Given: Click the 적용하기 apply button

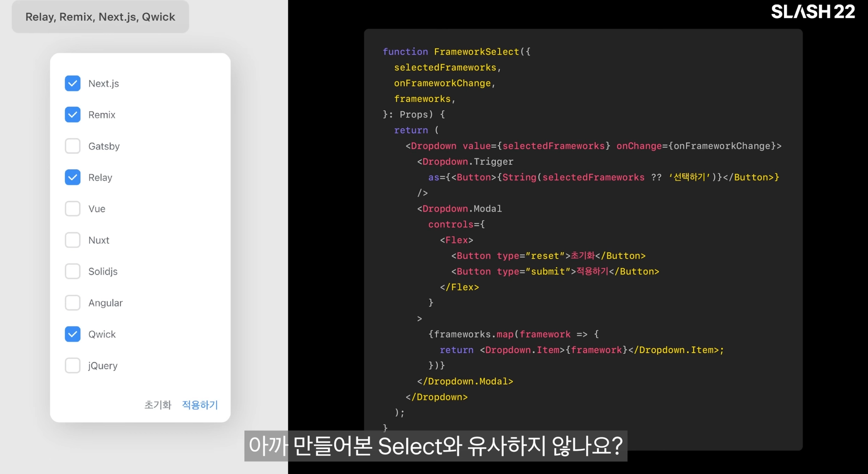Looking at the screenshot, I should pyautogui.click(x=200, y=405).
